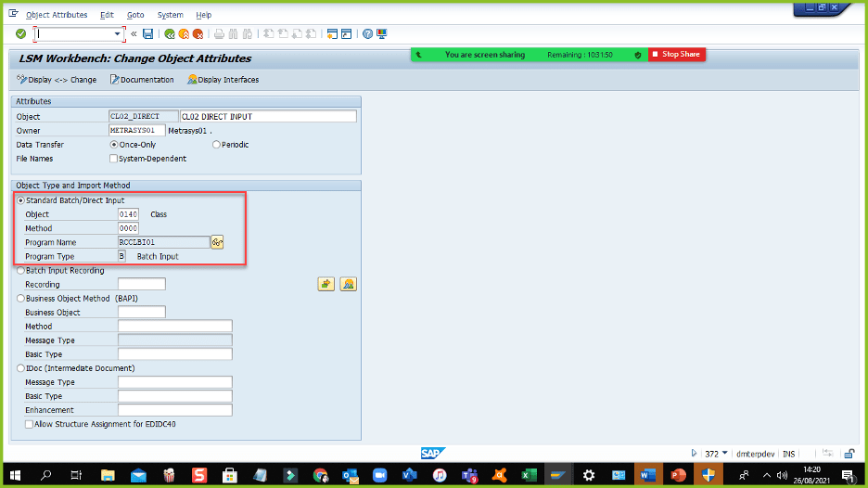The image size is (868, 488).
Task: Expand the system 372 status bar dropdown
Action: 725,454
